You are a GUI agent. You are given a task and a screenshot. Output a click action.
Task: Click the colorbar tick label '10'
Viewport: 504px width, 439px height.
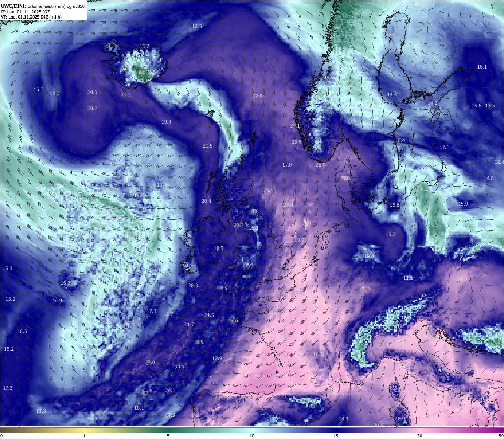coord(252,436)
